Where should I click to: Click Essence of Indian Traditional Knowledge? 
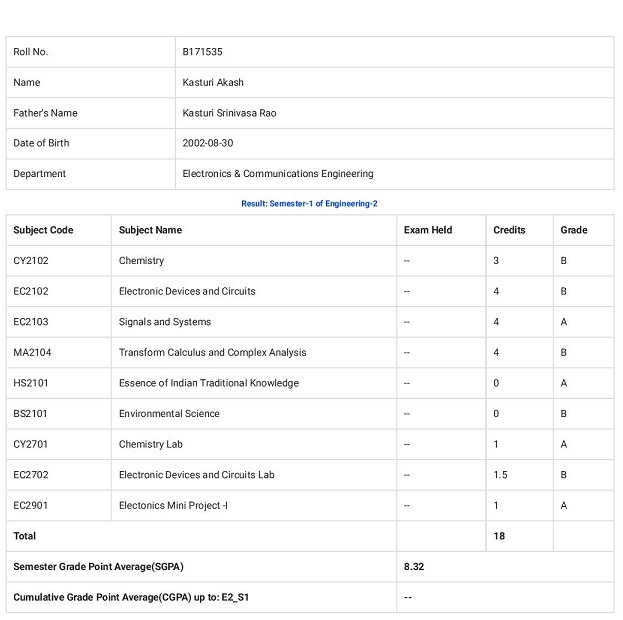(x=209, y=383)
